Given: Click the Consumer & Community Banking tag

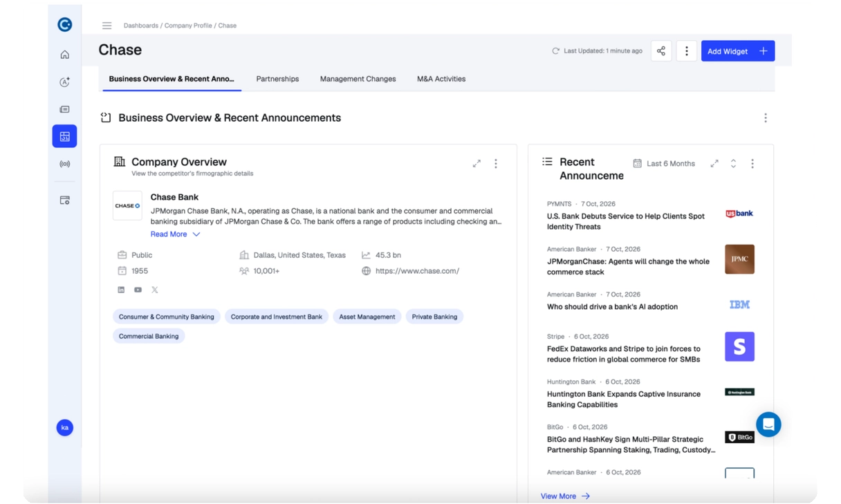Looking at the screenshot, I should pyautogui.click(x=167, y=317).
